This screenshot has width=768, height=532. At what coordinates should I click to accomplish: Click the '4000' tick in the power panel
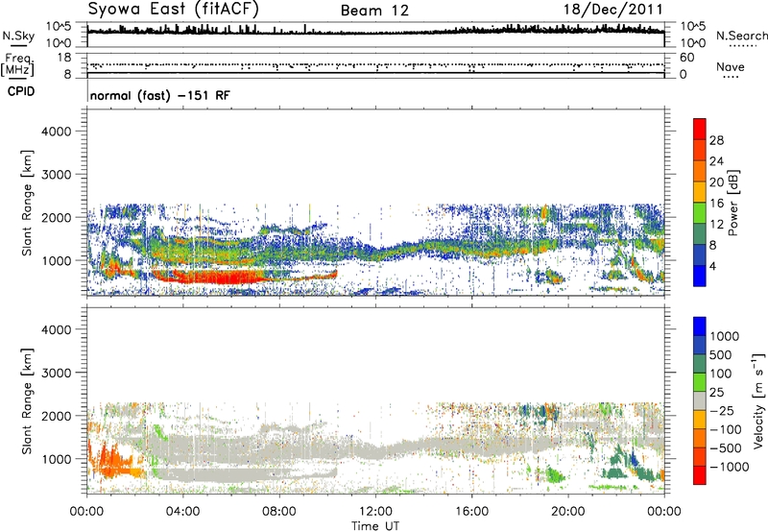pos(56,132)
